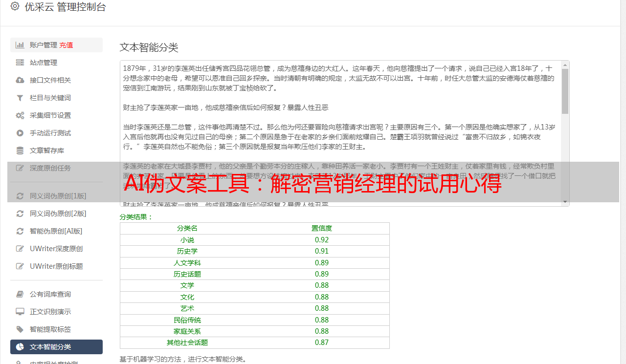This screenshot has height=364, width=626.
Task: Open 同义词伪原创[1版] tool
Action: click(x=56, y=196)
